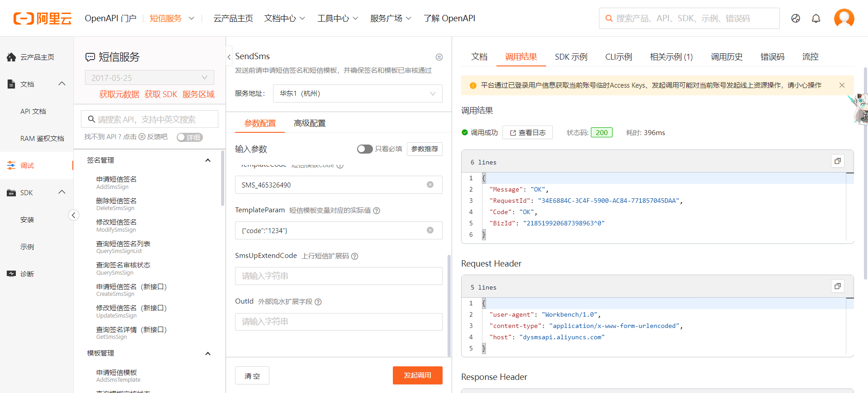Click the top product search box
The height and width of the screenshot is (393, 868).
point(689,19)
